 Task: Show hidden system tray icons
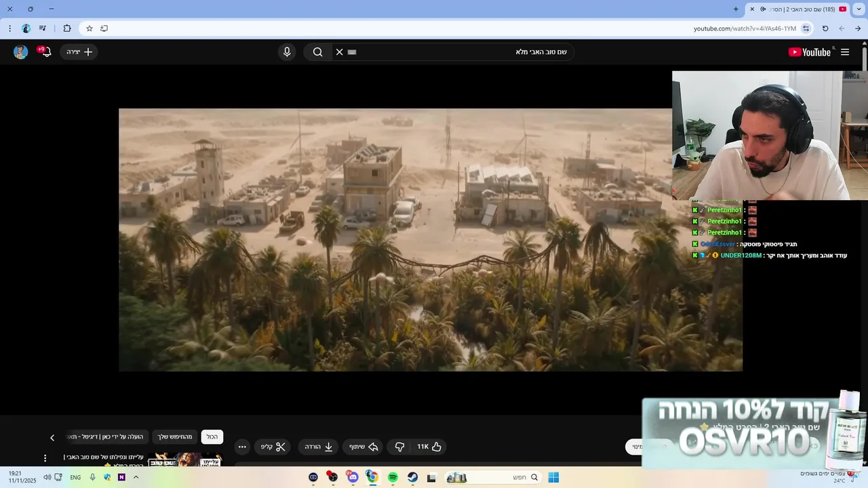136,477
